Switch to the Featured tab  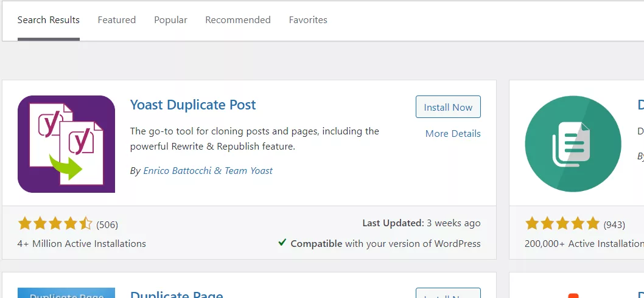tap(117, 19)
